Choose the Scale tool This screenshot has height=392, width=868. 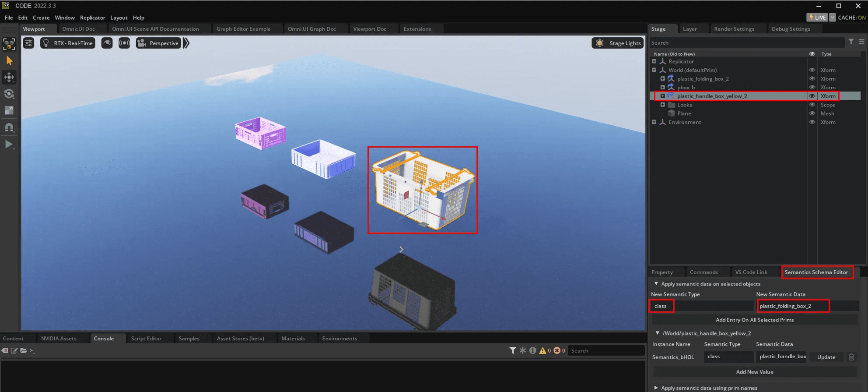[9, 110]
